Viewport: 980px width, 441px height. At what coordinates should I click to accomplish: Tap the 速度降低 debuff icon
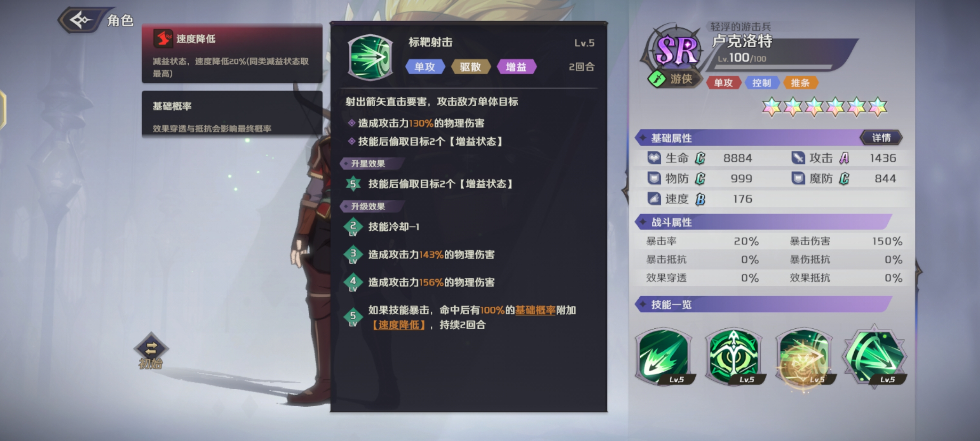[163, 39]
